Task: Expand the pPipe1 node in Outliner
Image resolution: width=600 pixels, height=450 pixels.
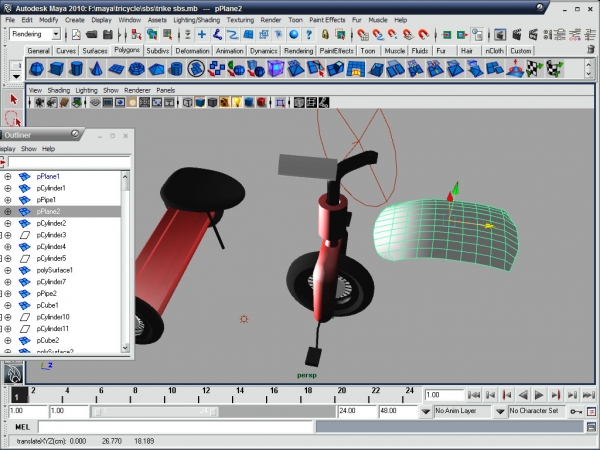Action: tap(7, 200)
